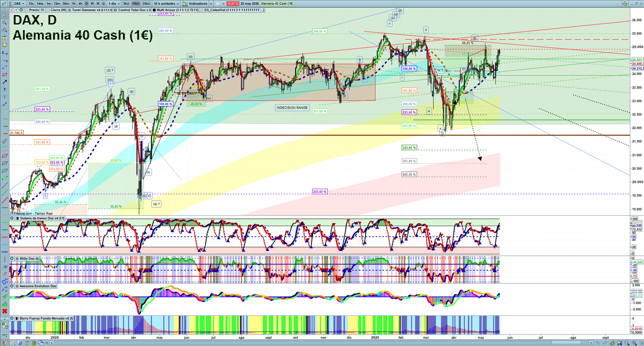Select the magnifier zoom tool
Image resolution: width=644 pixels, height=346 pixels.
point(4,23)
